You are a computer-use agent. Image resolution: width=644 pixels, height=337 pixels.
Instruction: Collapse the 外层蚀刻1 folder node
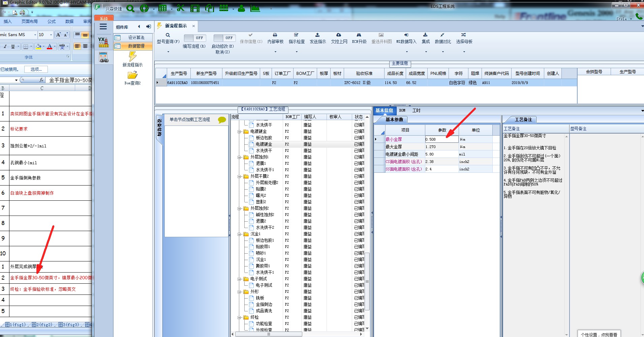(239, 157)
